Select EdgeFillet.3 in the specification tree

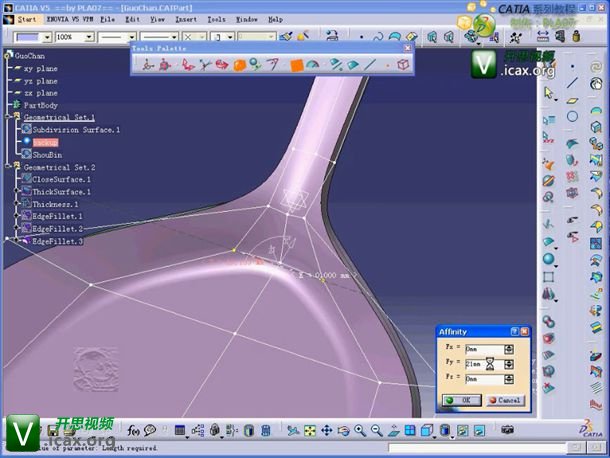pos(57,241)
